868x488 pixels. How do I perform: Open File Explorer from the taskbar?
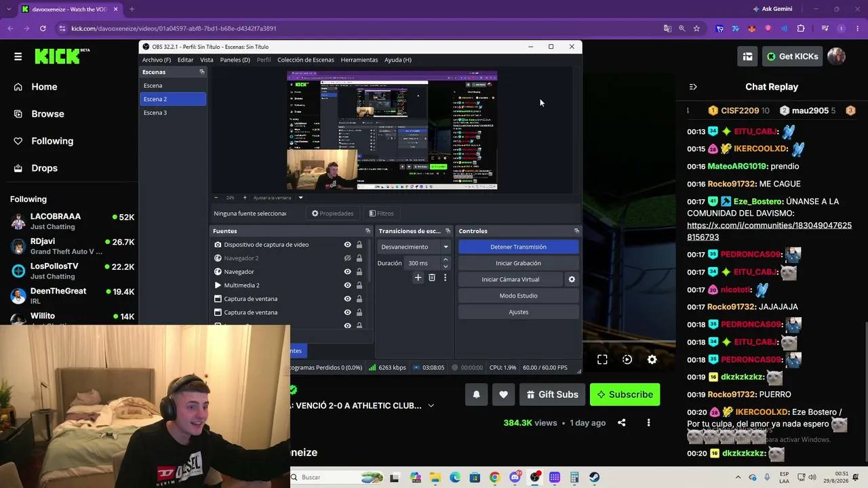(x=435, y=477)
